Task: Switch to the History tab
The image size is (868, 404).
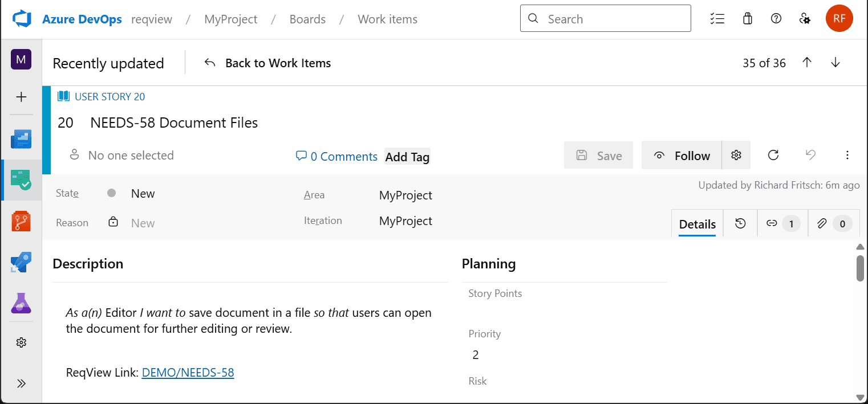Action: 740,223
